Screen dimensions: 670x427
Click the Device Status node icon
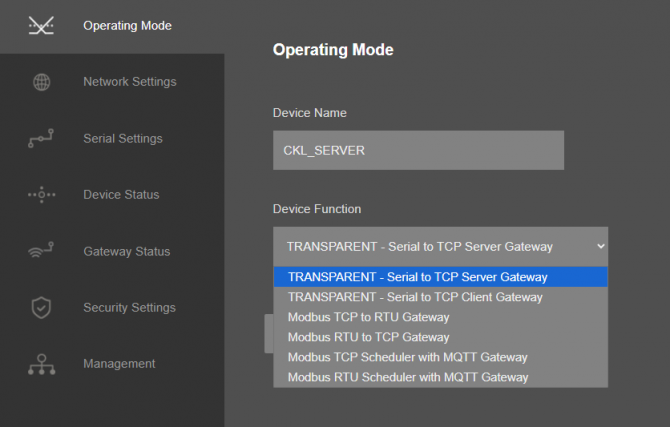pyautogui.click(x=41, y=195)
